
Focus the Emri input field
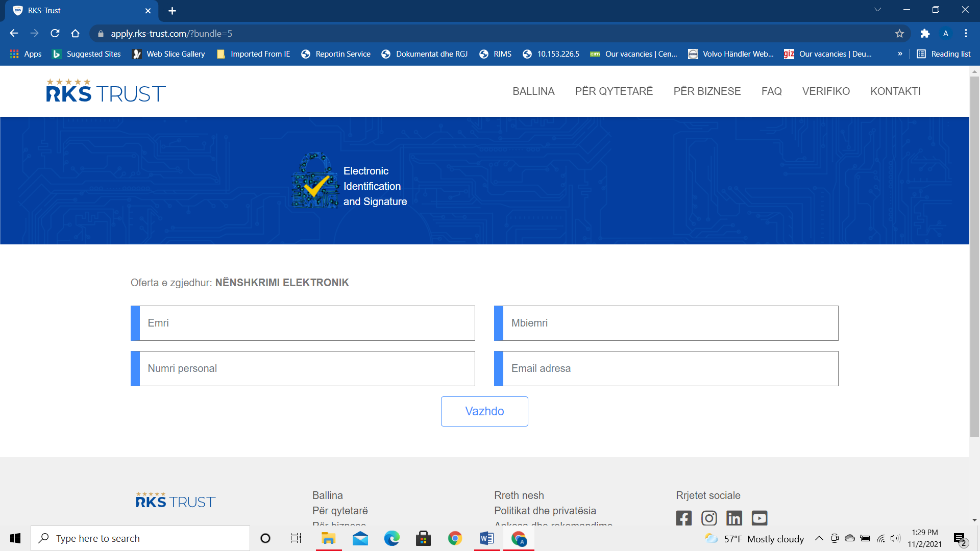303,323
